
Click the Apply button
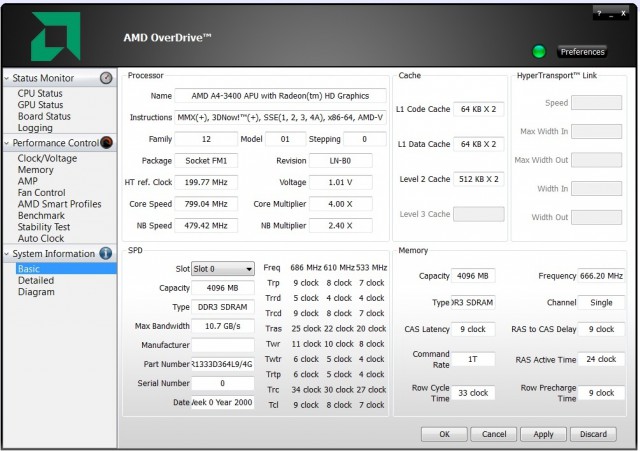pyautogui.click(x=543, y=434)
